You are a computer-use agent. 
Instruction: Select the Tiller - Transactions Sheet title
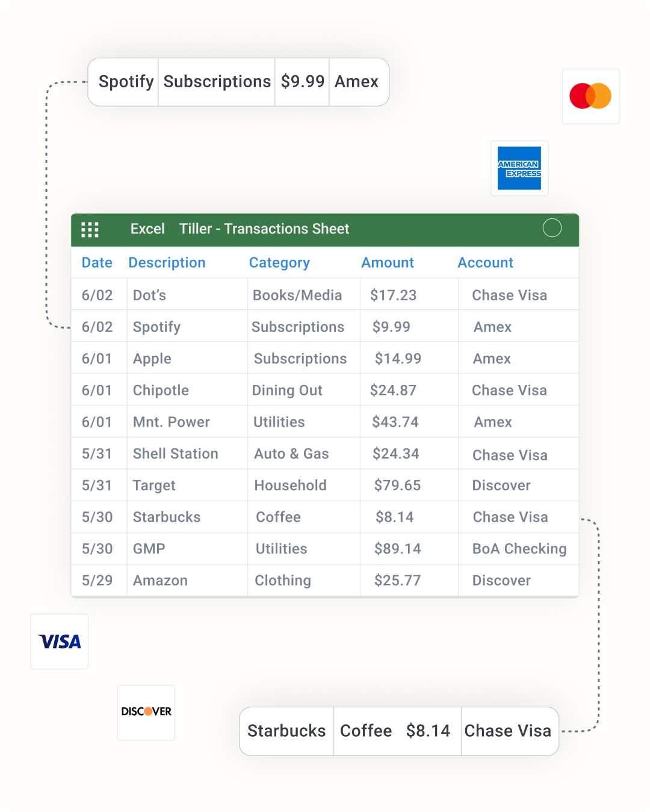click(x=264, y=229)
